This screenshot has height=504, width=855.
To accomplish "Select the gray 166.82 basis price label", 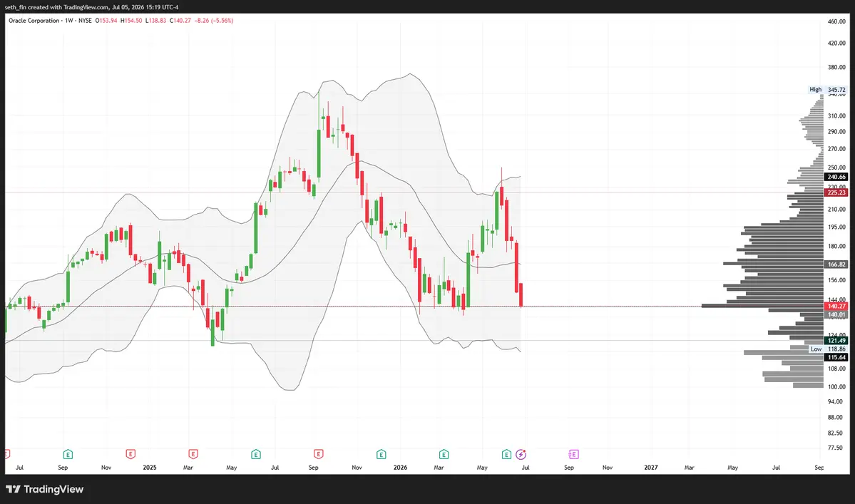I will point(836,264).
